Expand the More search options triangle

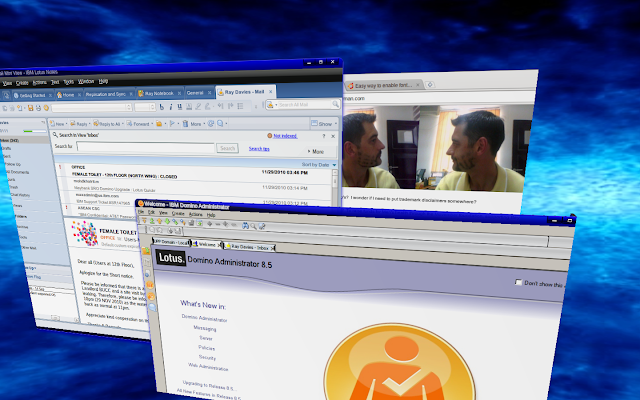pyautogui.click(x=309, y=151)
